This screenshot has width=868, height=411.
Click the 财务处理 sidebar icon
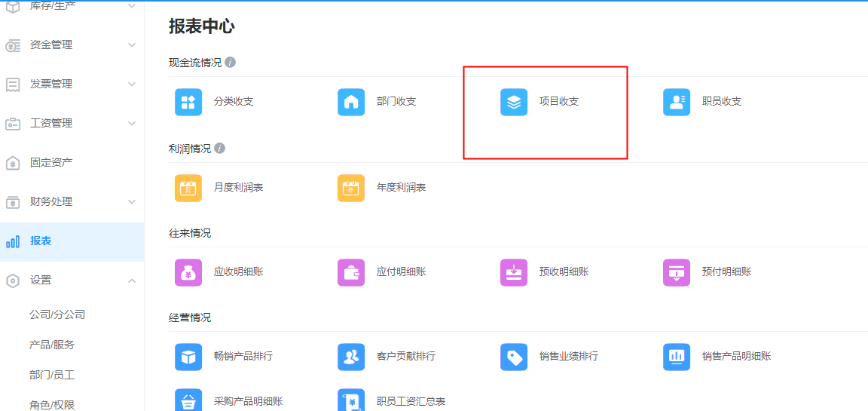tap(13, 202)
